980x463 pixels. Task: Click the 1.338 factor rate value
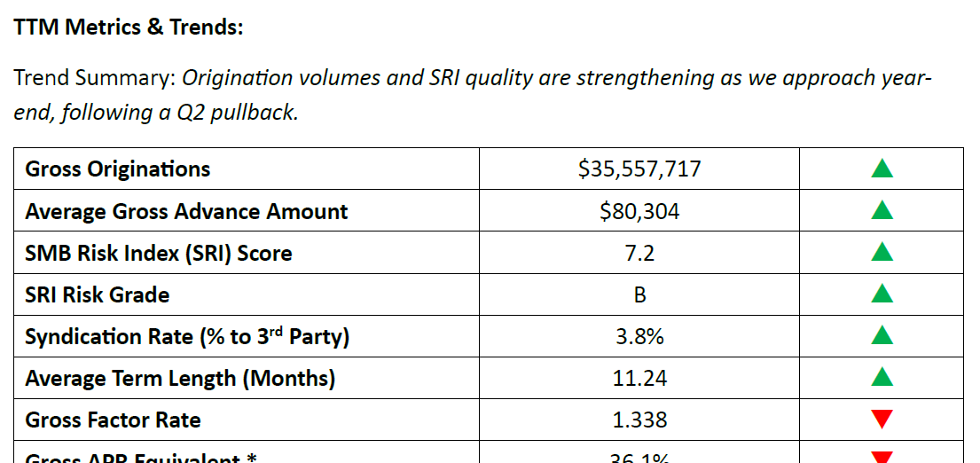pyautogui.click(x=639, y=420)
